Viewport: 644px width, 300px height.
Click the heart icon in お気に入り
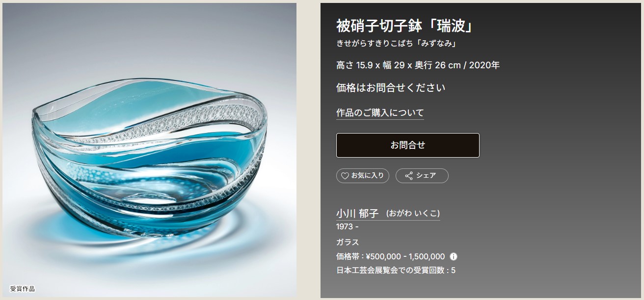click(x=345, y=176)
